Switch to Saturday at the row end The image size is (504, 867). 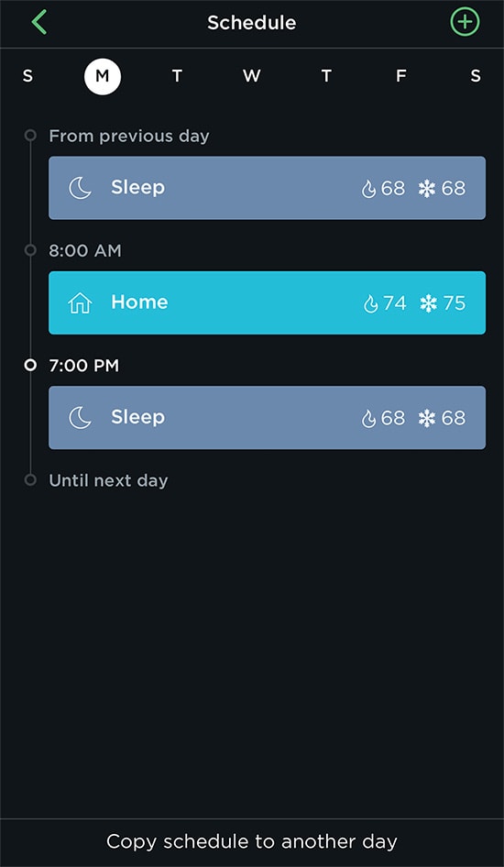tap(476, 76)
